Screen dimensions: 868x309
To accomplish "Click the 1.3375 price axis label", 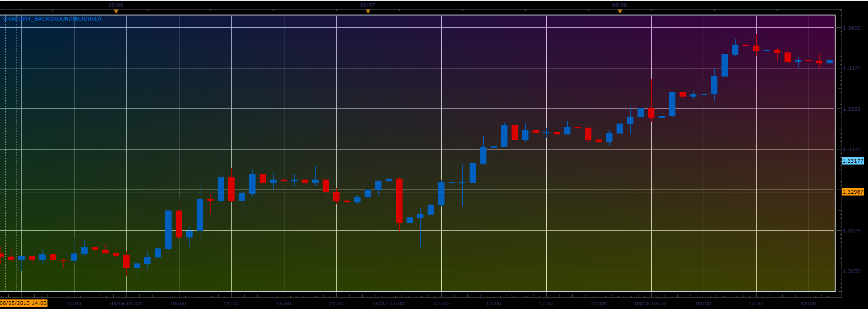I will (x=852, y=68).
